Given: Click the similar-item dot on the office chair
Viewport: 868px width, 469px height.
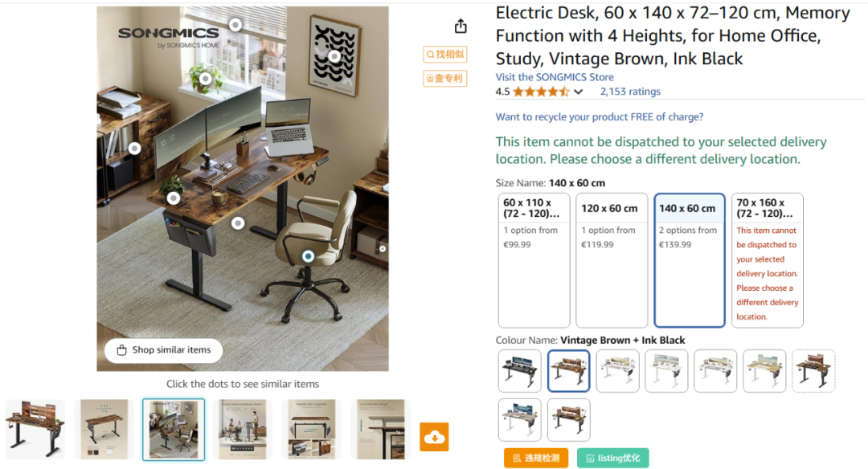Looking at the screenshot, I should (309, 256).
